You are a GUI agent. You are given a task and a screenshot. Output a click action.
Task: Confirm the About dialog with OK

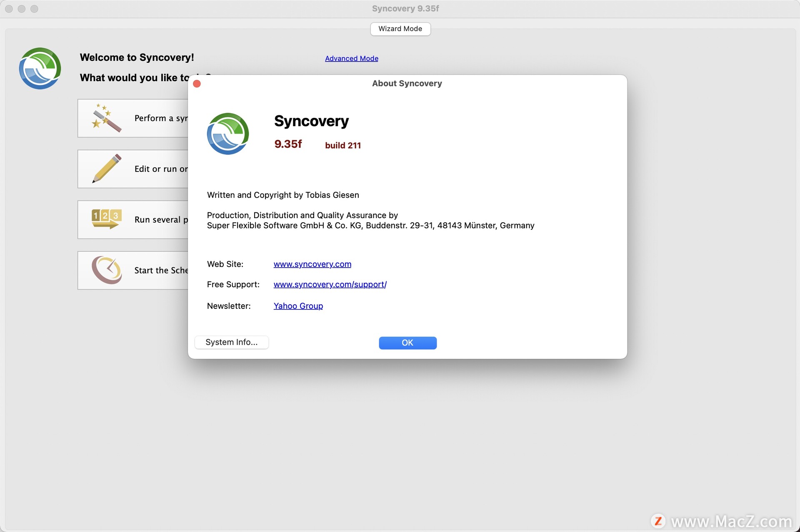coord(407,343)
